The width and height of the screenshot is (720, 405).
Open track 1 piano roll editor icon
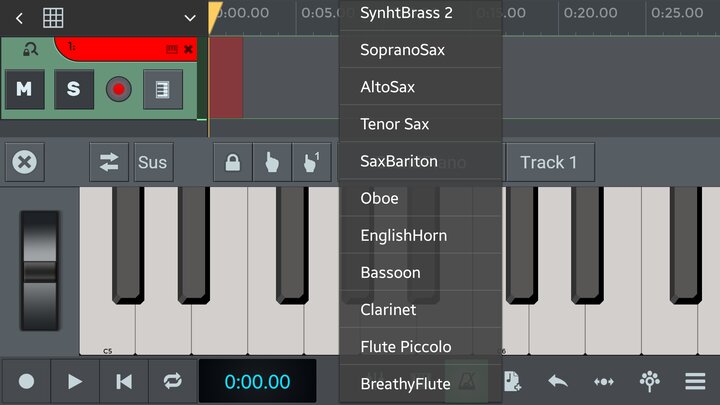point(163,89)
